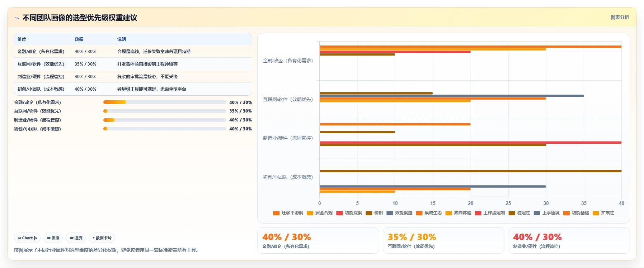Toggle 工作流定制 legend item

490,213
